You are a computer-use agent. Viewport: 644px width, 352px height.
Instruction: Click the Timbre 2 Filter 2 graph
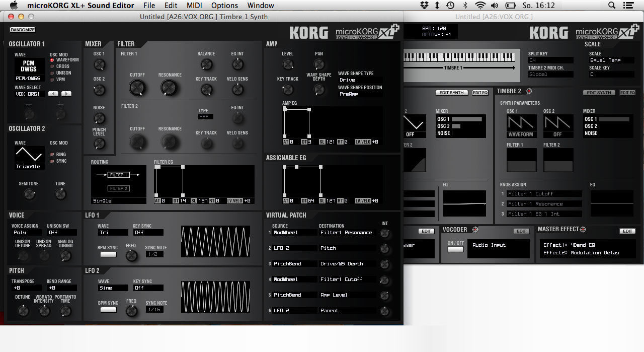tap(558, 160)
